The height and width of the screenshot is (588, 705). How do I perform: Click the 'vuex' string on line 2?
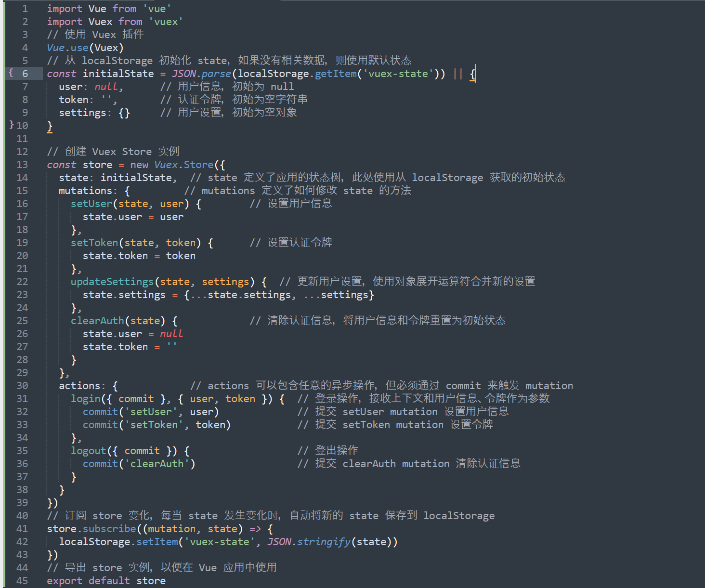pyautogui.click(x=166, y=22)
